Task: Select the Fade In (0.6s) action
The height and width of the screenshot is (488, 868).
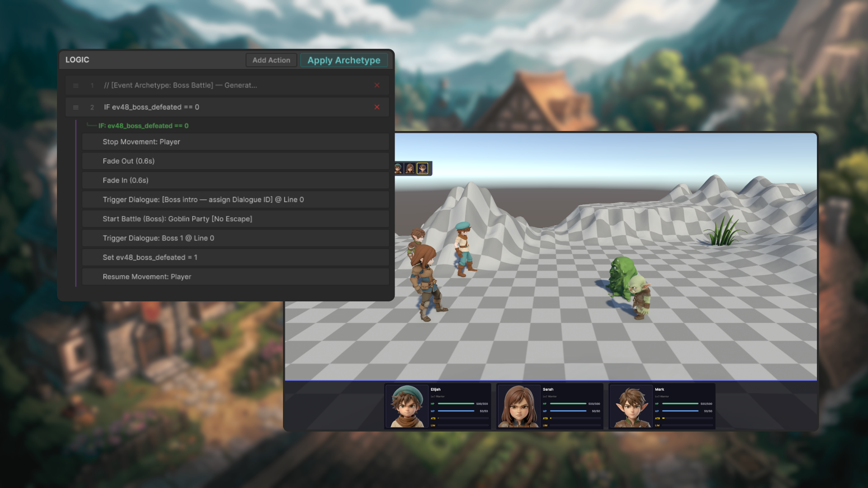Action: pos(236,180)
